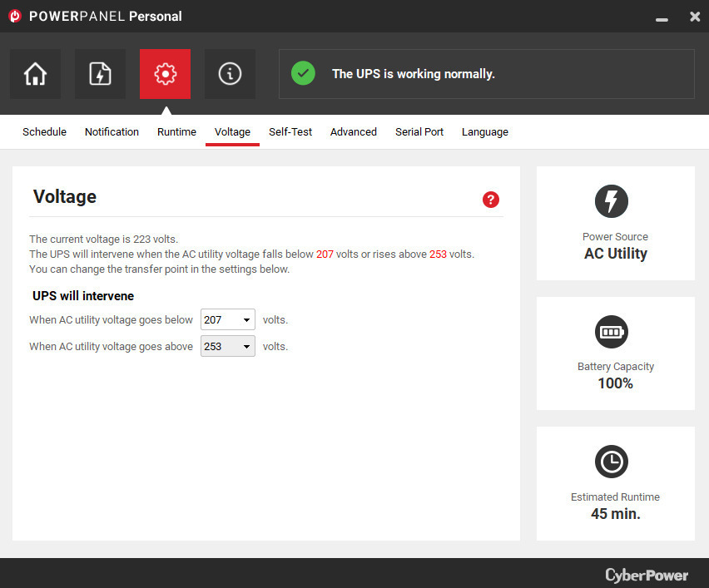
Task: Click the Battery Capacity icon
Action: pos(612,332)
